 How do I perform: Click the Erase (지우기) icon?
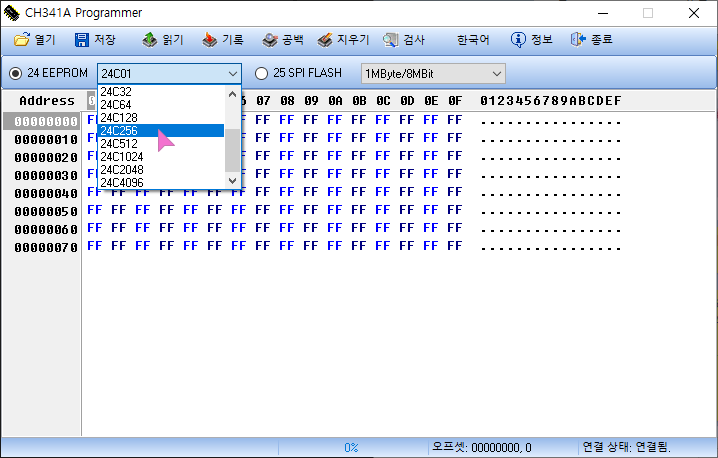pyautogui.click(x=325, y=40)
